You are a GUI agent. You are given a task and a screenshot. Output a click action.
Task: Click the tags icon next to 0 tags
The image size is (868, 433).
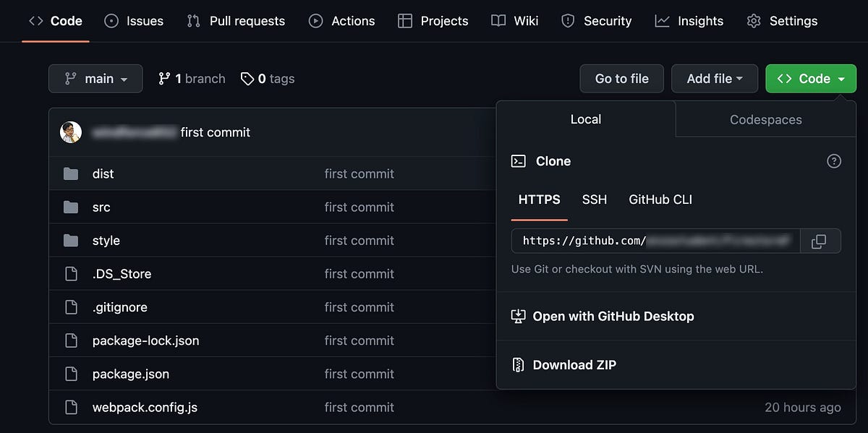click(245, 78)
